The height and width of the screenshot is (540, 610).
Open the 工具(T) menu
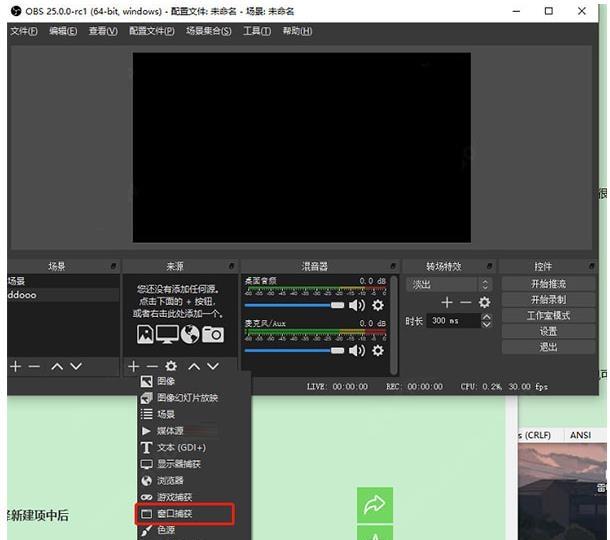tap(257, 31)
